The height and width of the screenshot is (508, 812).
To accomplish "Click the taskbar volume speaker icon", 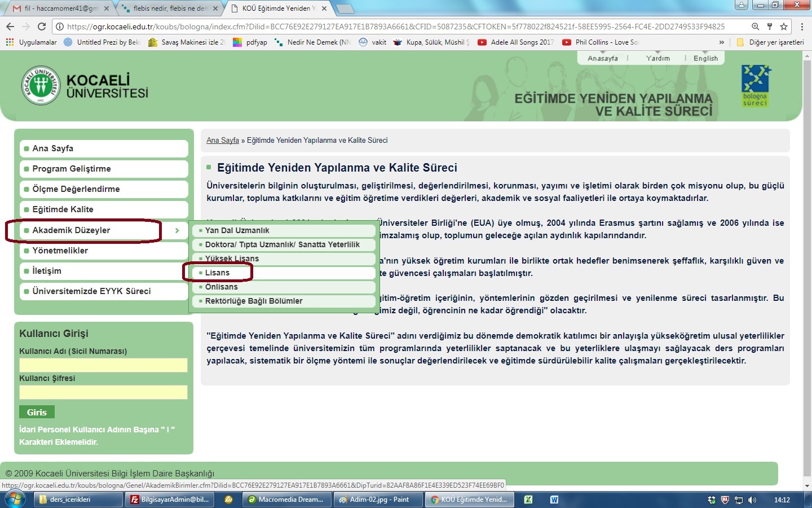I will pyautogui.click(x=752, y=500).
